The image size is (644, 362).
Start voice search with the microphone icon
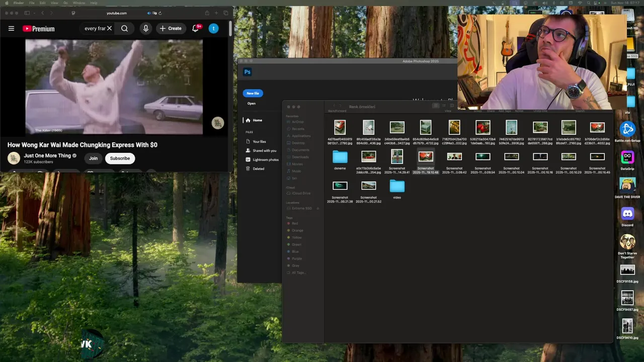pos(146,29)
